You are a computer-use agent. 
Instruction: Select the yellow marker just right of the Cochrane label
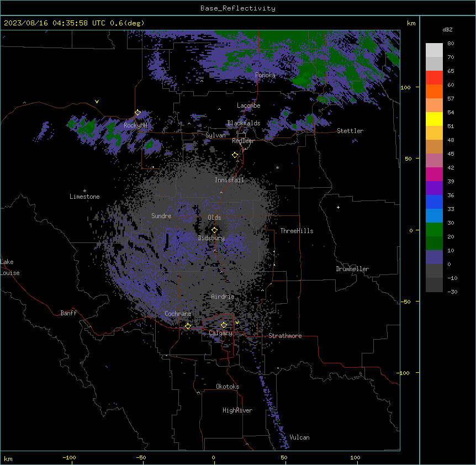pos(188,326)
